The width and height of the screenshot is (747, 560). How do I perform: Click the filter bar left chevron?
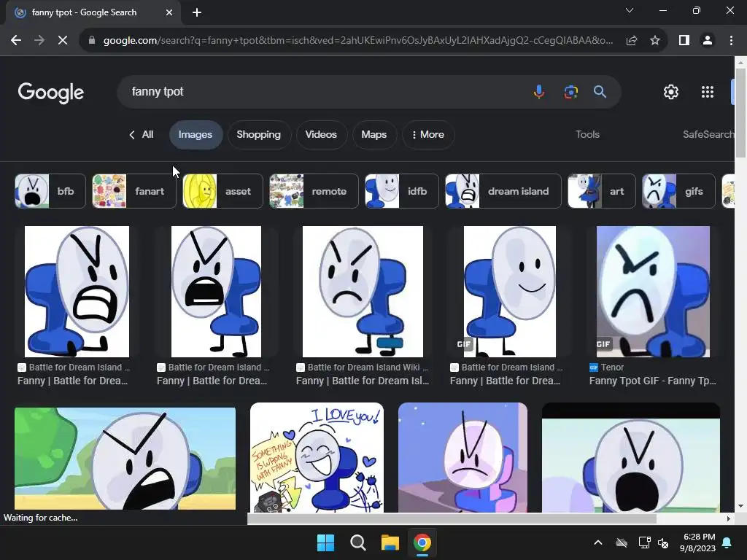pyautogui.click(x=132, y=135)
